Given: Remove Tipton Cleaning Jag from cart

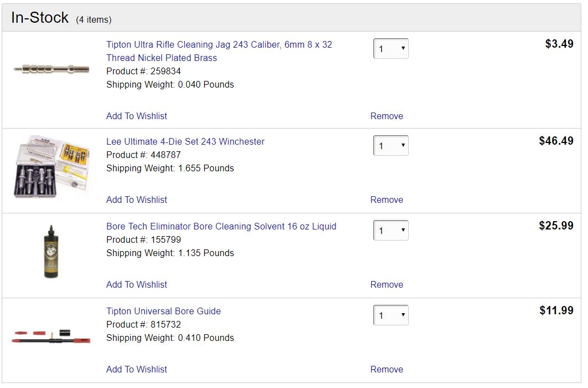Looking at the screenshot, I should (x=387, y=116).
